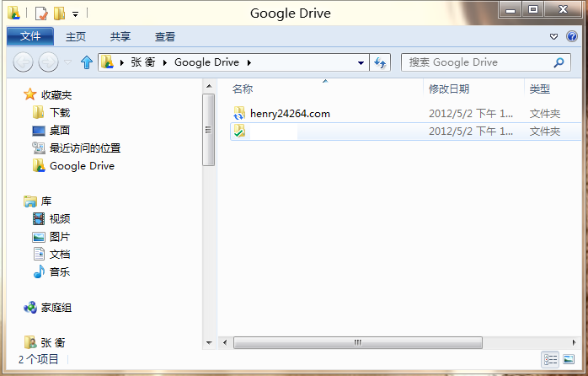Click the navigation pane scrollbar thumb
Image resolution: width=588 pixels, height=376 pixels.
point(209,130)
